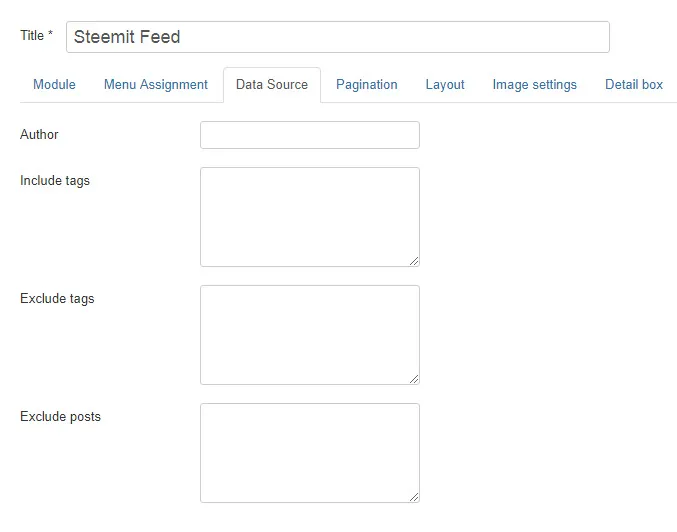Image resolution: width=677 pixels, height=532 pixels.
Task: Click inside the Exclude posts textarea
Action: 310,453
